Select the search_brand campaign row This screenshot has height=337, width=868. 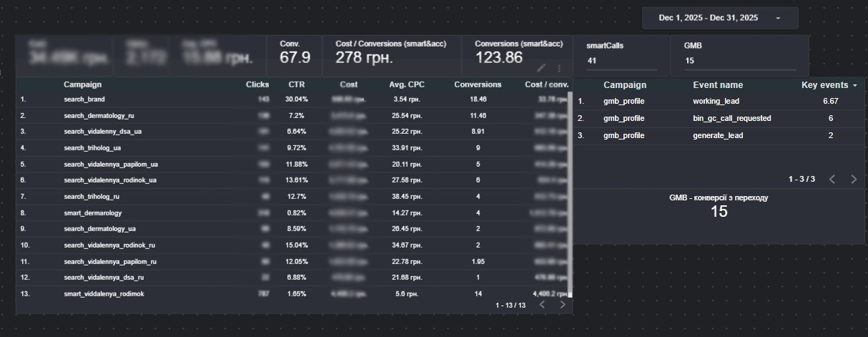[84, 99]
